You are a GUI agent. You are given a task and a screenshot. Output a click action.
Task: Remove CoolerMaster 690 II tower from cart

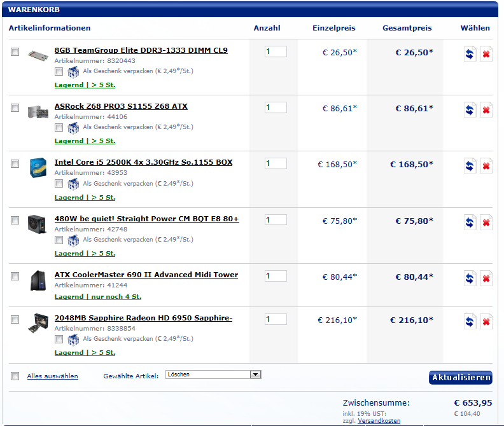click(x=486, y=278)
